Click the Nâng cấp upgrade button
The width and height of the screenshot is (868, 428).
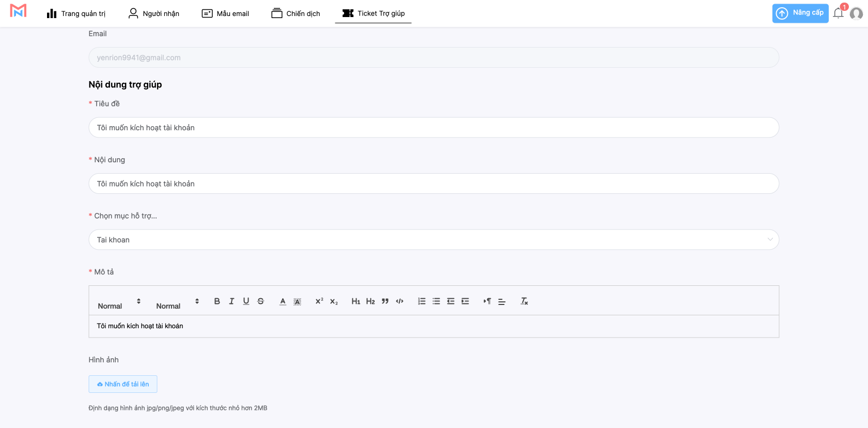[800, 13]
